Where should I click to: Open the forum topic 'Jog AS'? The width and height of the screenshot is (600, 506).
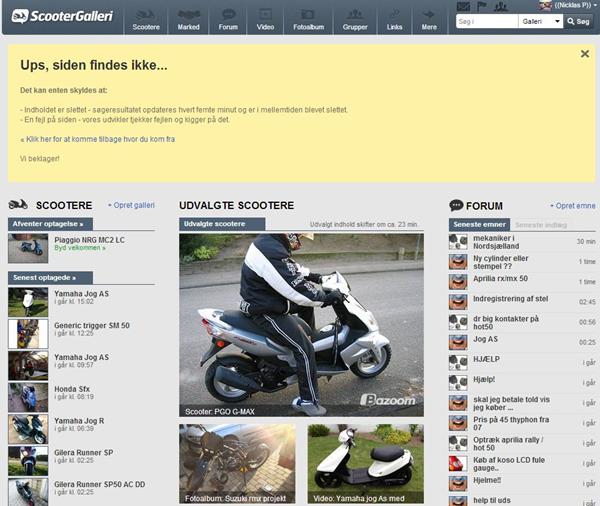click(485, 339)
